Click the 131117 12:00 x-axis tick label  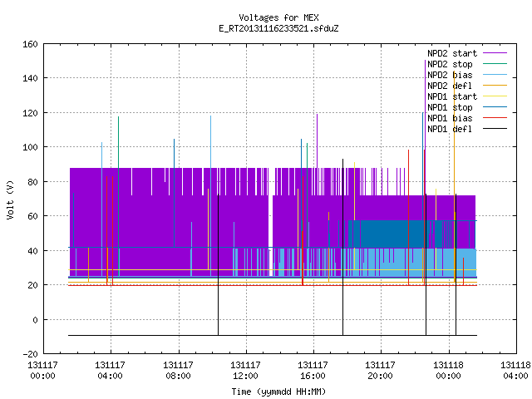245,371
